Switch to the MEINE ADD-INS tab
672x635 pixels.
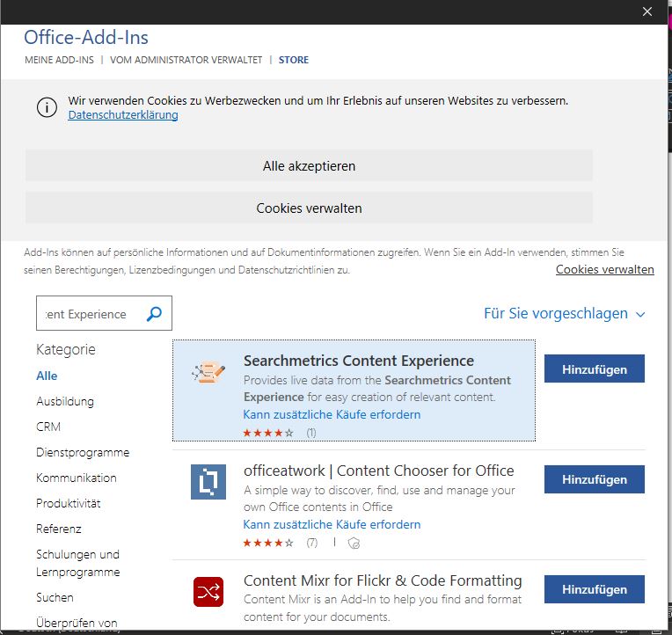click(x=59, y=60)
